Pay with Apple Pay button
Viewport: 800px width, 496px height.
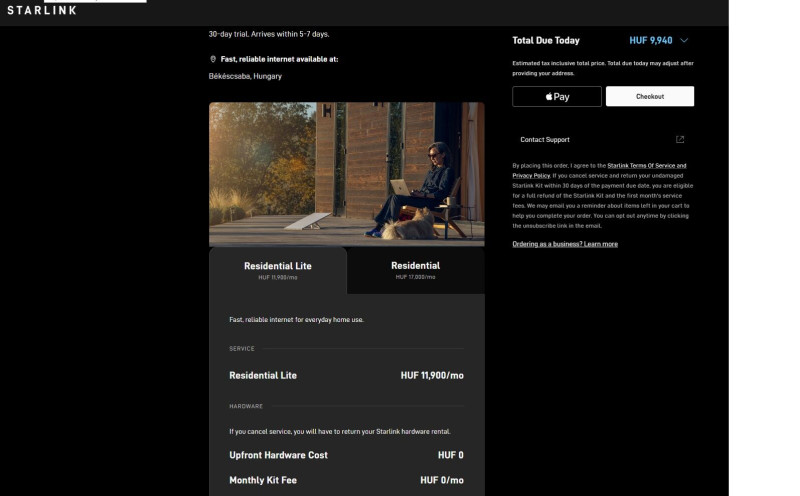coord(557,96)
